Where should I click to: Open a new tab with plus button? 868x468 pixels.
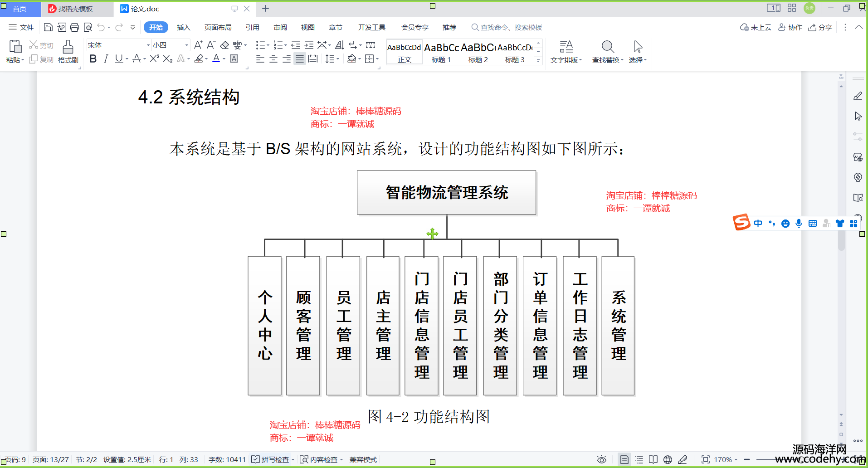coord(265,9)
